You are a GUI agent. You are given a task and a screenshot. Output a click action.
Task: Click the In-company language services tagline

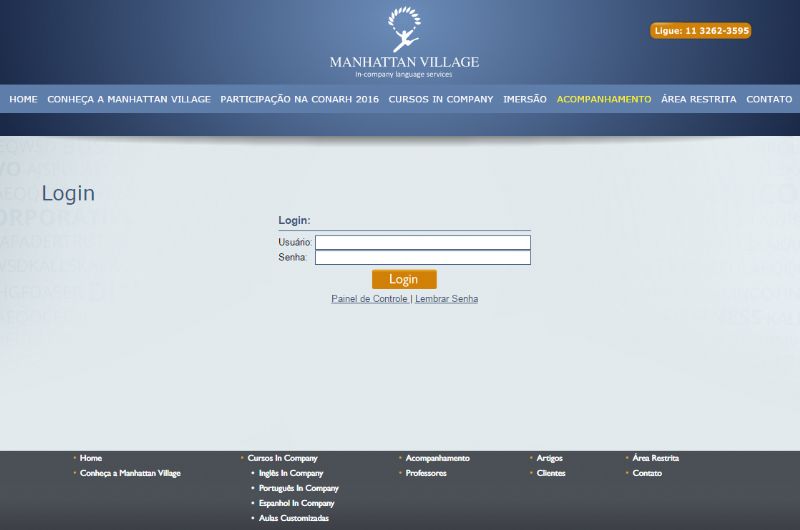[x=404, y=74]
